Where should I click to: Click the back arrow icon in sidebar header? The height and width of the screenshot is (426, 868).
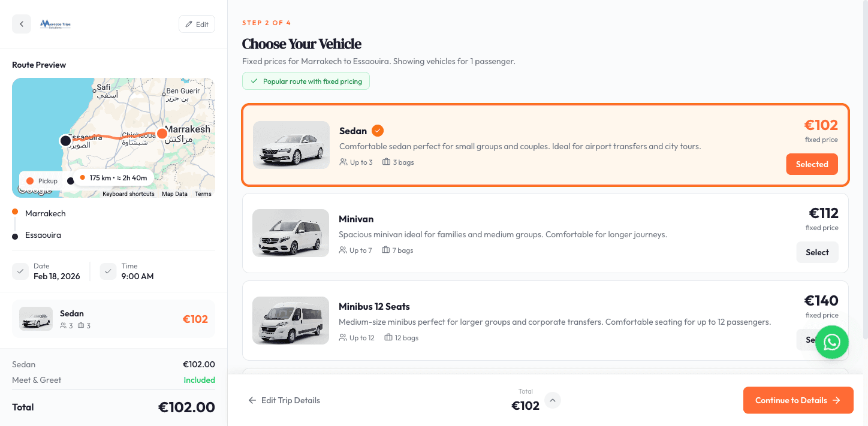pyautogui.click(x=22, y=24)
